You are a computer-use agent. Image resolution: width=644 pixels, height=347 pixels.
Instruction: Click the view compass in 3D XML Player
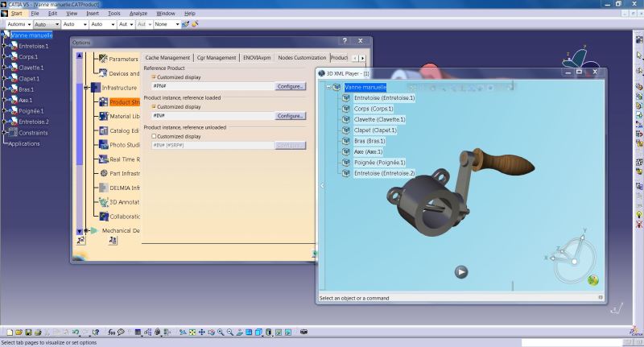[x=572, y=255]
